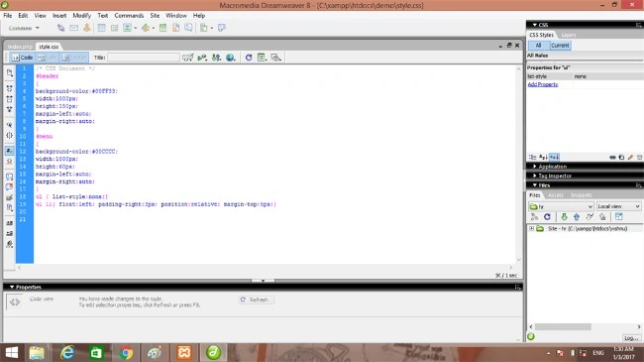644x362 pixels.
Task: Toggle All mode in CSS Styles
Action: point(538,46)
